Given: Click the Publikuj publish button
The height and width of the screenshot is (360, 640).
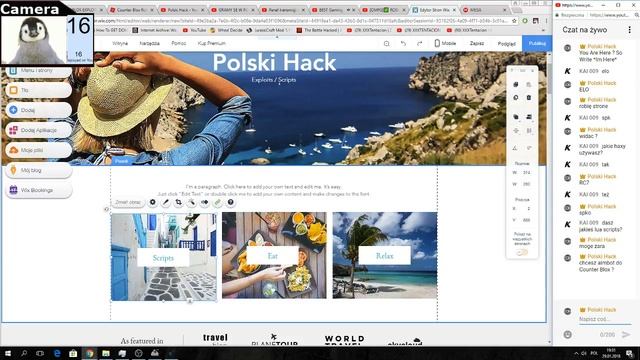Looking at the screenshot, I should (x=537, y=43).
